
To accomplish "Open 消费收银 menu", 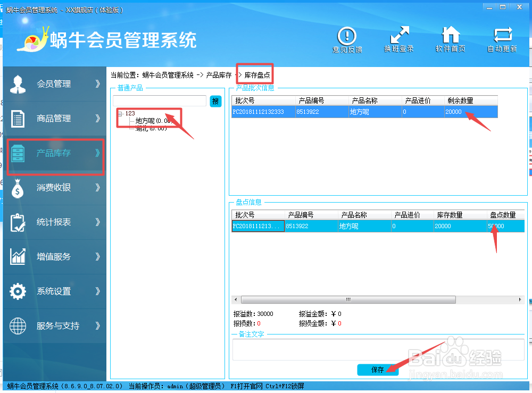I will coord(54,188).
